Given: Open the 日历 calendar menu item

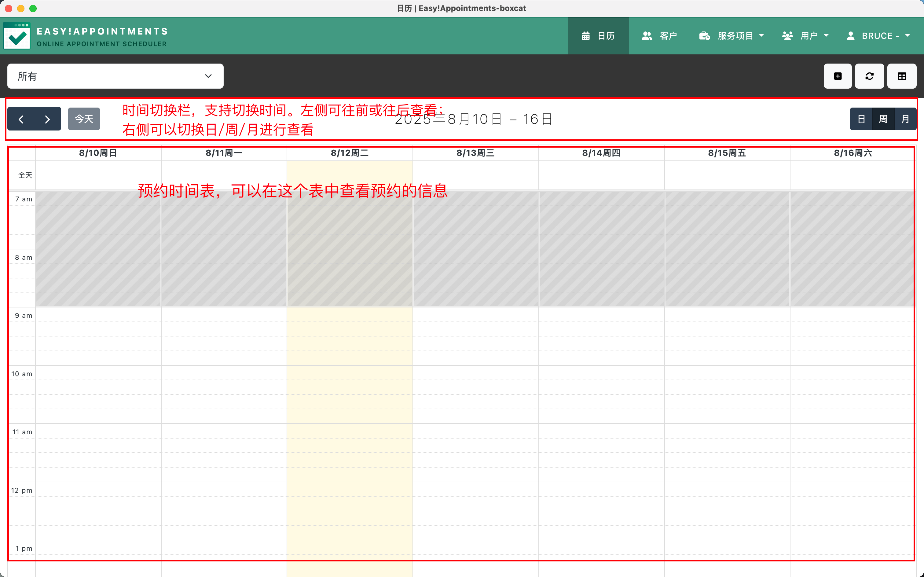Looking at the screenshot, I should pos(598,36).
